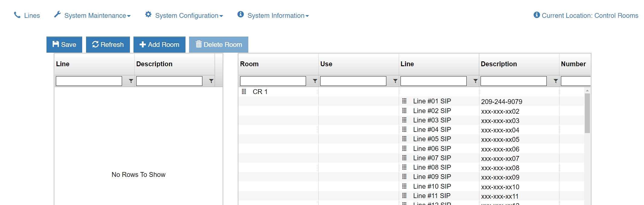Add a new room
This screenshot has height=205, width=644.
pos(159,44)
